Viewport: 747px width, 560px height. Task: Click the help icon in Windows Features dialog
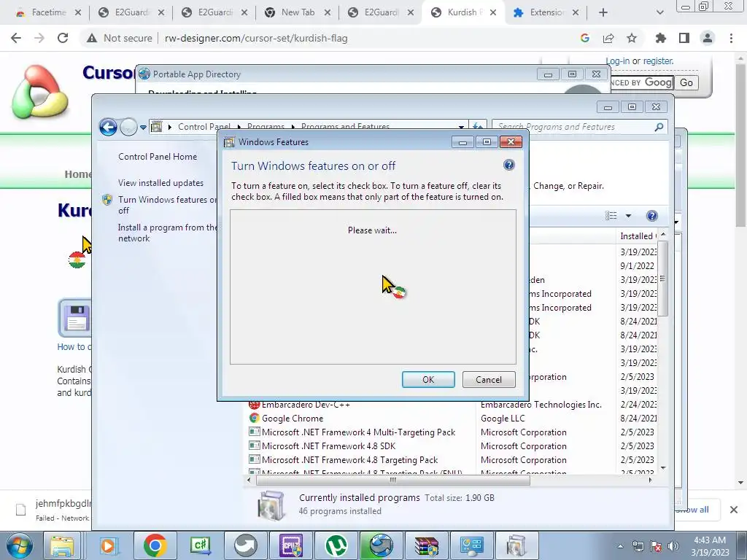point(508,166)
